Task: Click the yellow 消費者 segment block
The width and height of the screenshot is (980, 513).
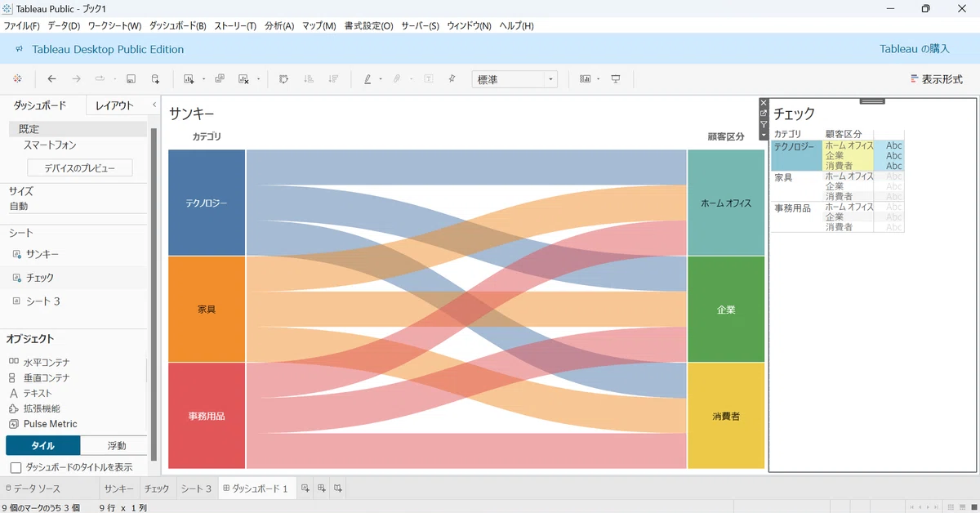Action: coord(726,416)
